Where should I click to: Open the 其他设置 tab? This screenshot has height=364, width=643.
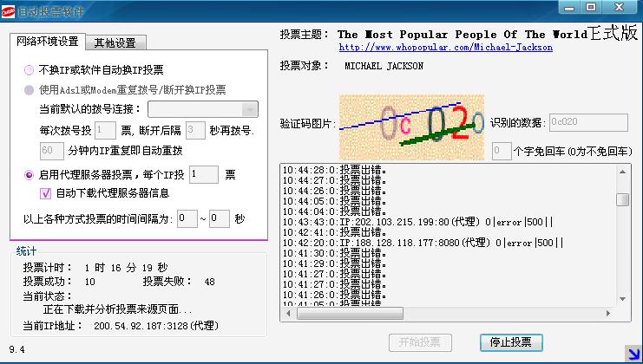pyautogui.click(x=115, y=42)
